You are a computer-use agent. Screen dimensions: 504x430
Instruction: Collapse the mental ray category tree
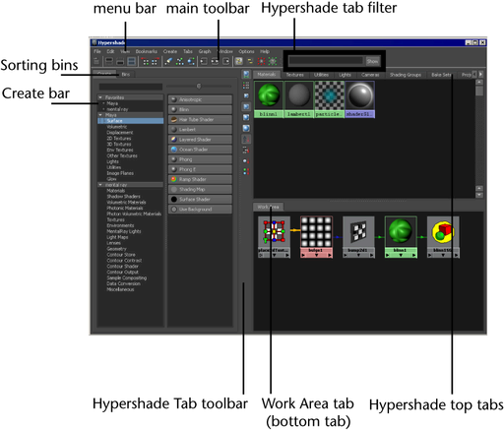pyautogui.click(x=100, y=185)
